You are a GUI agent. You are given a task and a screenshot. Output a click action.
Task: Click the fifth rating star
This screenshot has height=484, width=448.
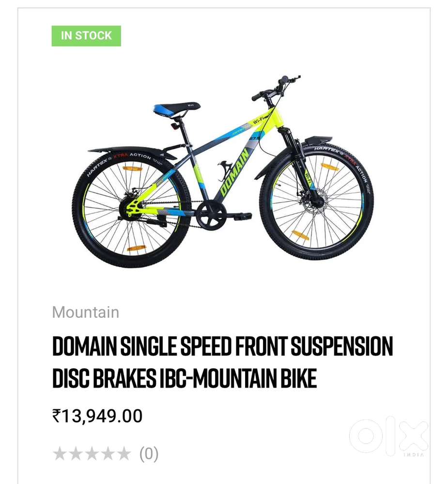[124, 453]
